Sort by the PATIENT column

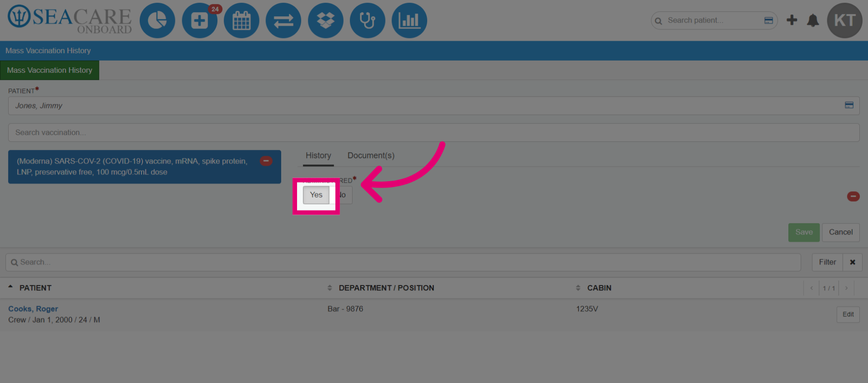(35, 288)
